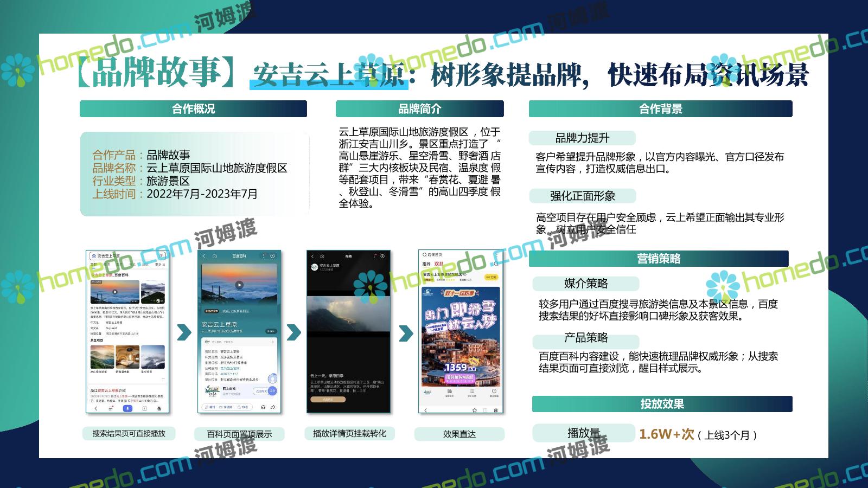Close the dark video page with X icon
This screenshot has height=488, width=868.
click(x=382, y=256)
